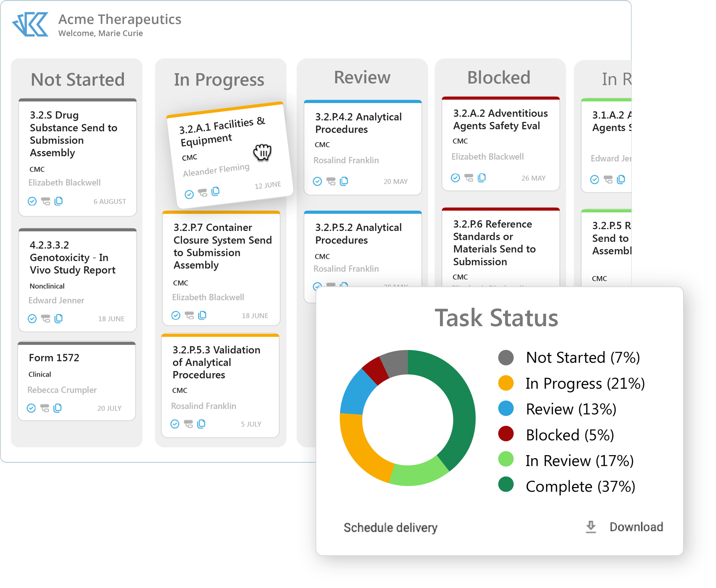Click copy icon on 3.2.P.4.2 Analytical Procedures card

344,181
